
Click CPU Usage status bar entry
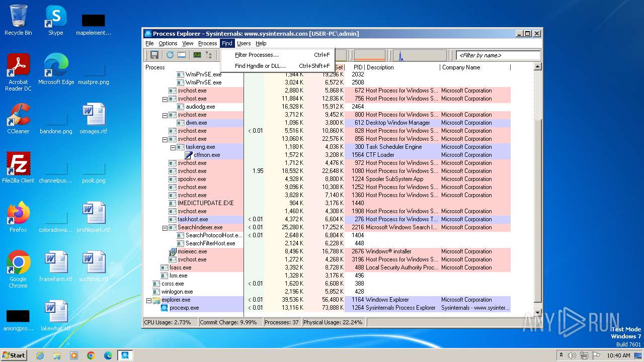pos(170,322)
